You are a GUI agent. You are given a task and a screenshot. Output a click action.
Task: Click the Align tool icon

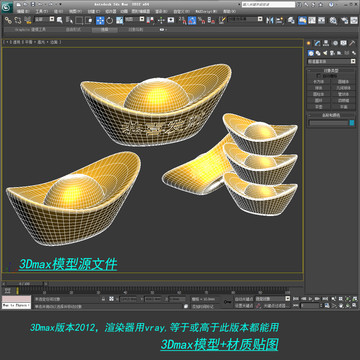[280, 20]
